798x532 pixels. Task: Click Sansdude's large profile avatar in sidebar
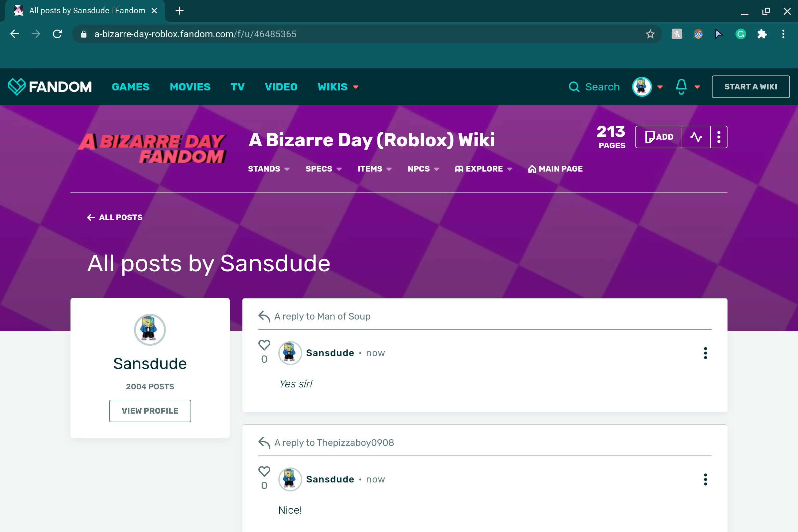click(150, 330)
